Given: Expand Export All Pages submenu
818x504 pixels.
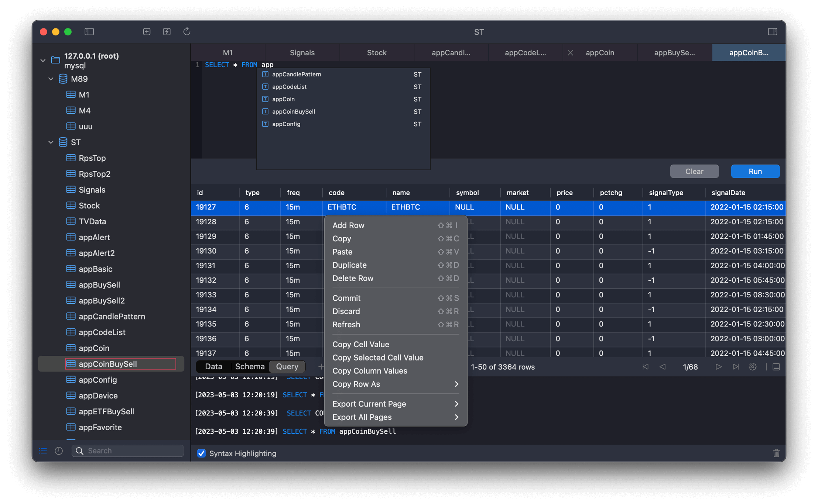Looking at the screenshot, I should 396,417.
